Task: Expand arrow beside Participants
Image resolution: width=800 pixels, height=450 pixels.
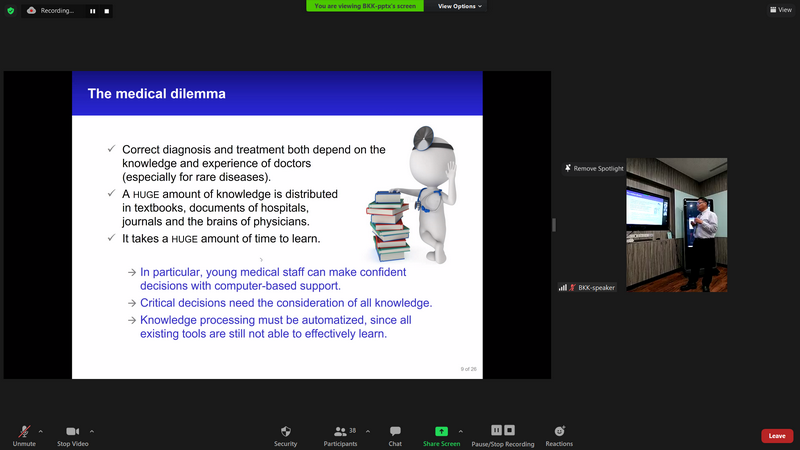Action: [x=368, y=432]
